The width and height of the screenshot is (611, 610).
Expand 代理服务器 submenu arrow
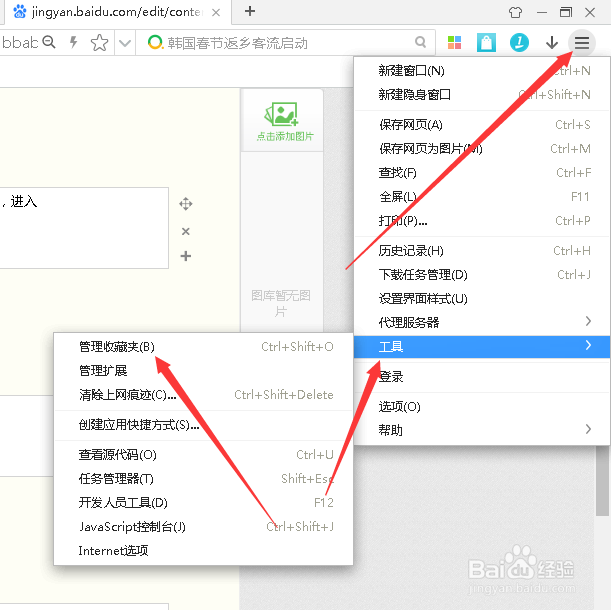(588, 321)
